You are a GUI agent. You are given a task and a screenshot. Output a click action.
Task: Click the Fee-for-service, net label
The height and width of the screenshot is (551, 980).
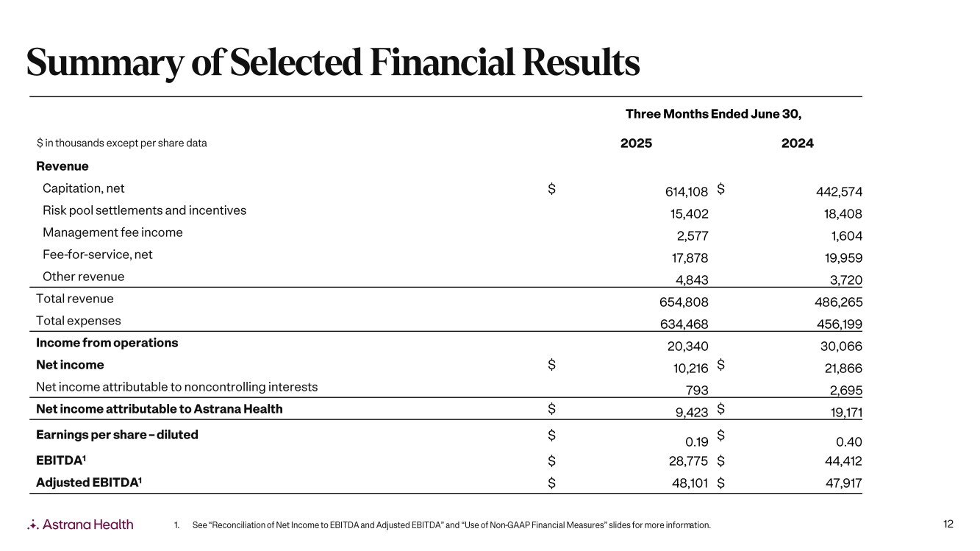(x=98, y=255)
